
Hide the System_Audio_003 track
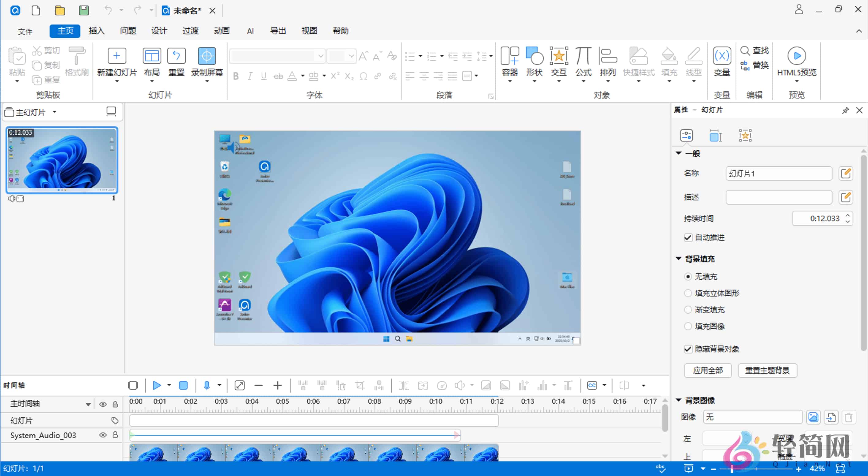tap(103, 435)
